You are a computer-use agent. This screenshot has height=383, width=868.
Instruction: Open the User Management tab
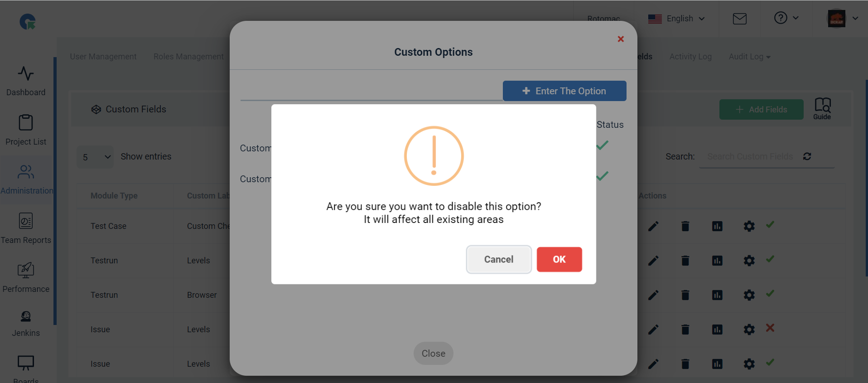click(x=103, y=57)
